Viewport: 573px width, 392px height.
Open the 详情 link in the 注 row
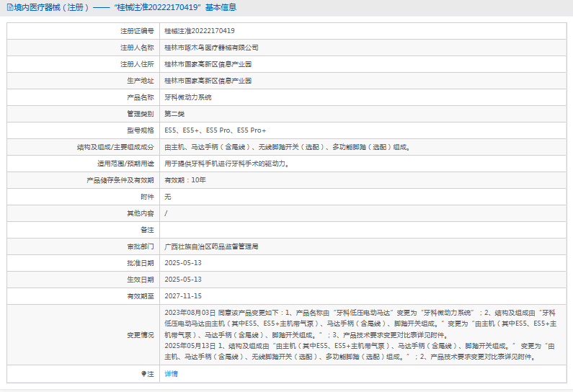[x=171, y=374]
